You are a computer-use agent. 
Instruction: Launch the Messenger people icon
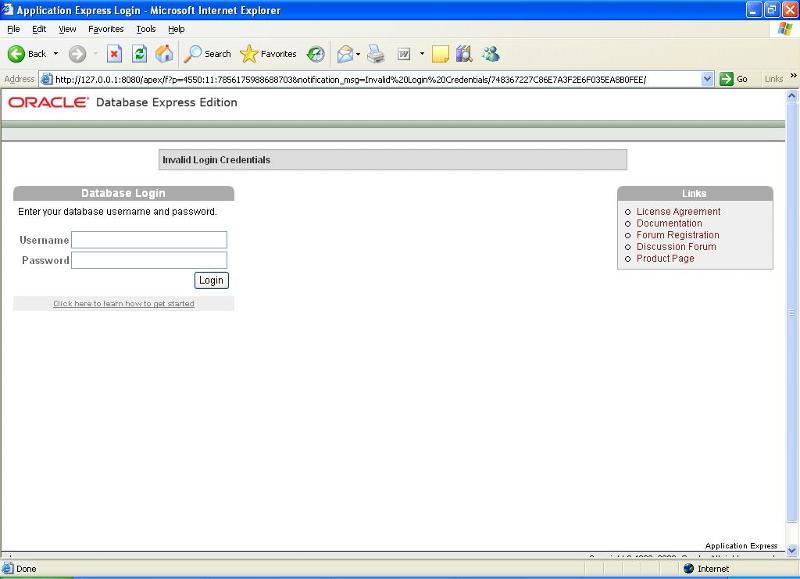tap(491, 54)
